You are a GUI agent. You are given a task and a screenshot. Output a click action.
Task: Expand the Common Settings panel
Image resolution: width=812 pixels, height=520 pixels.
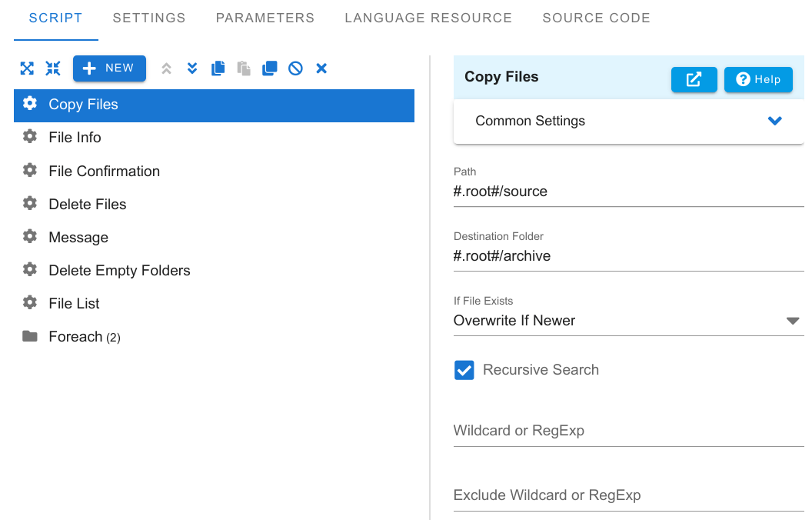pos(774,121)
